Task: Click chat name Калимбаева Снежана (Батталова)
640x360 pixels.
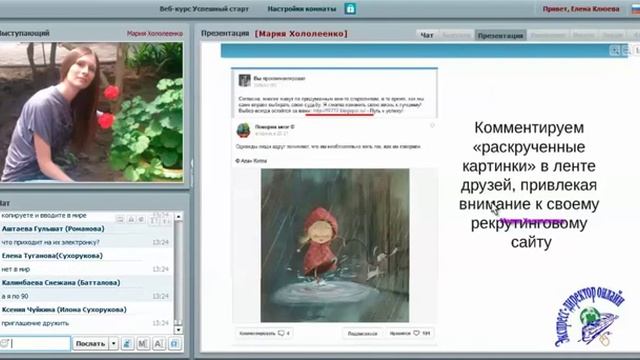Action: pyautogui.click(x=61, y=282)
